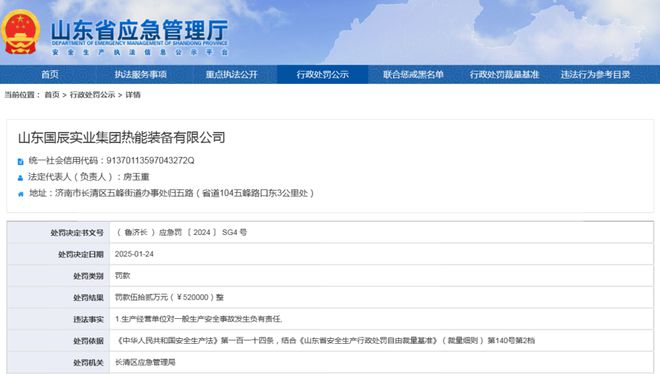Click the 处罚依据 row label
Image resolution: width=660 pixels, height=374 pixels.
[x=88, y=341]
